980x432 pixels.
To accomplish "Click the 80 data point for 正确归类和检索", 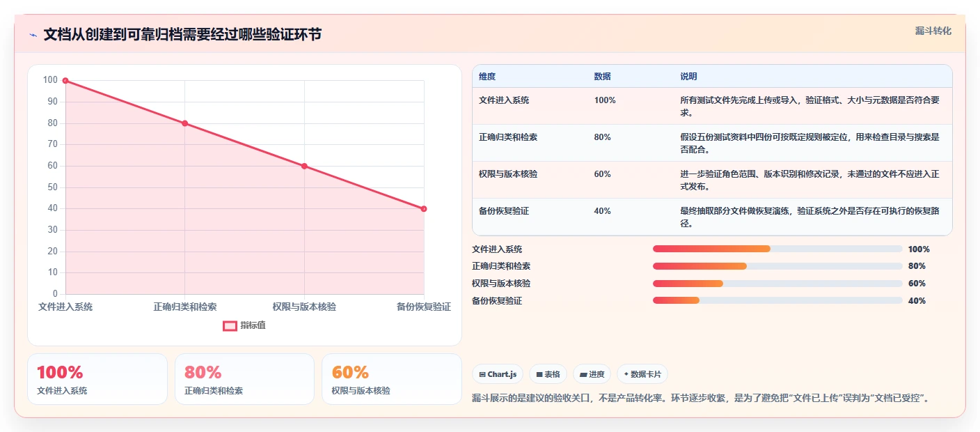I will click(184, 123).
